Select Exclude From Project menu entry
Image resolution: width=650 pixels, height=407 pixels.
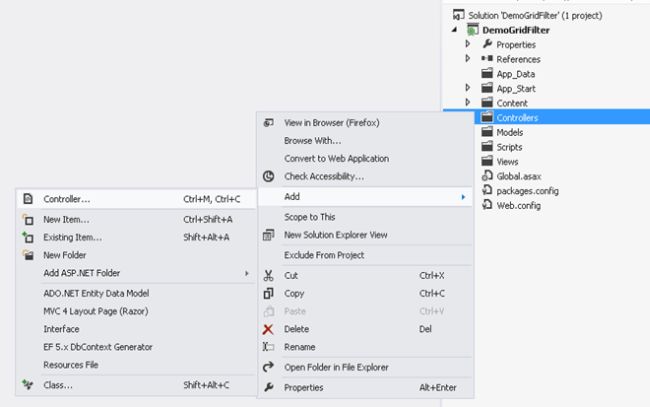(336, 255)
